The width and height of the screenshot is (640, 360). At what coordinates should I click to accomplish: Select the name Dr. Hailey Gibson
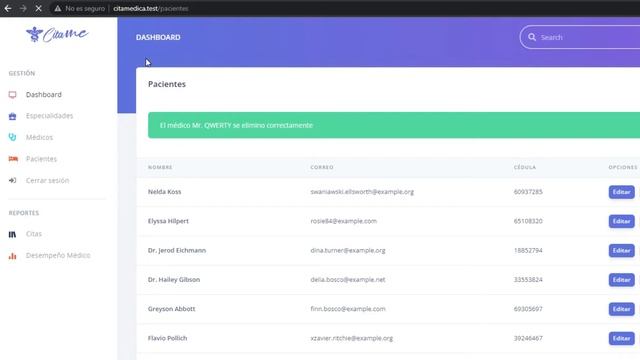[x=174, y=280]
